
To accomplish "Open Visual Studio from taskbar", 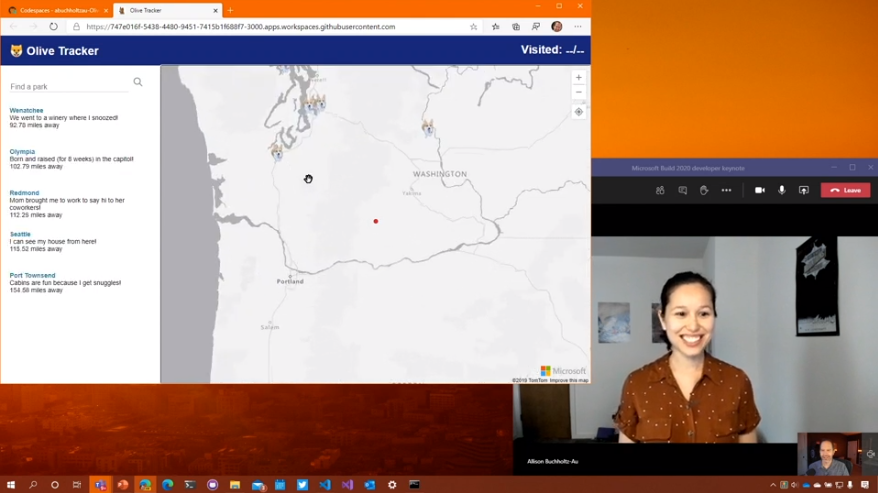I will (x=347, y=485).
